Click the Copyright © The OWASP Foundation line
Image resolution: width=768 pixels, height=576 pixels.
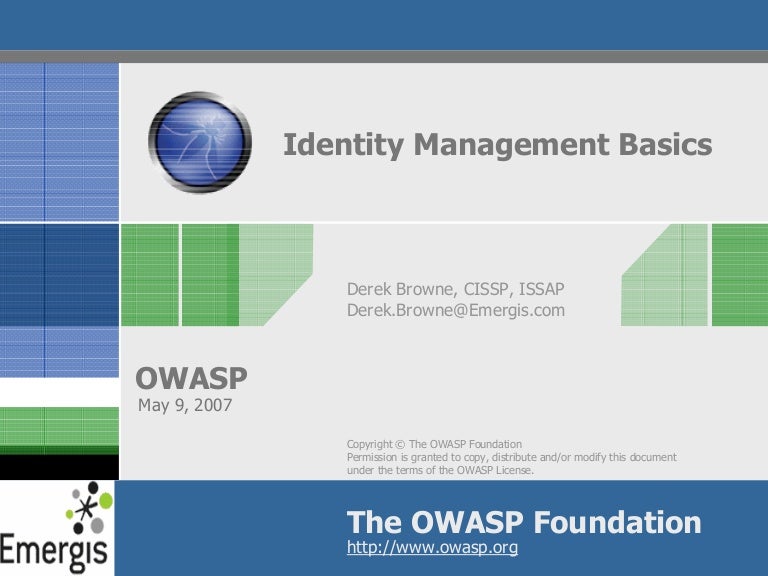434,444
